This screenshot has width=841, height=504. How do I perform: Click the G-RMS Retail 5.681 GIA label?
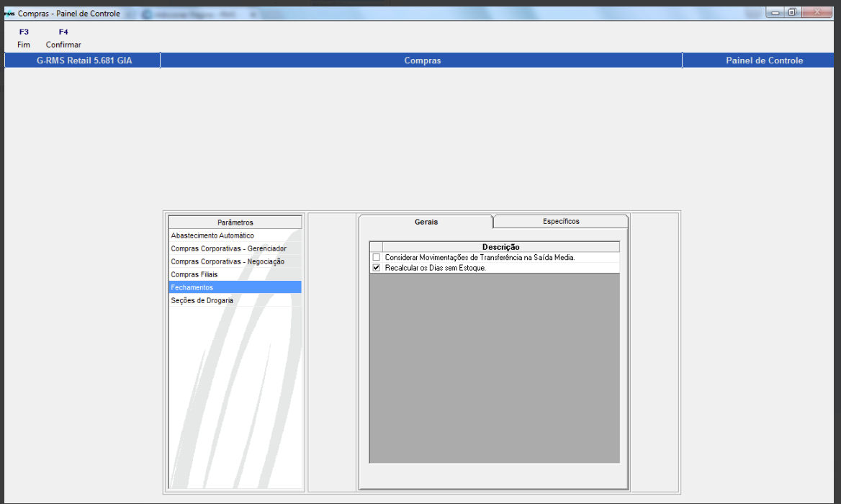pos(84,60)
